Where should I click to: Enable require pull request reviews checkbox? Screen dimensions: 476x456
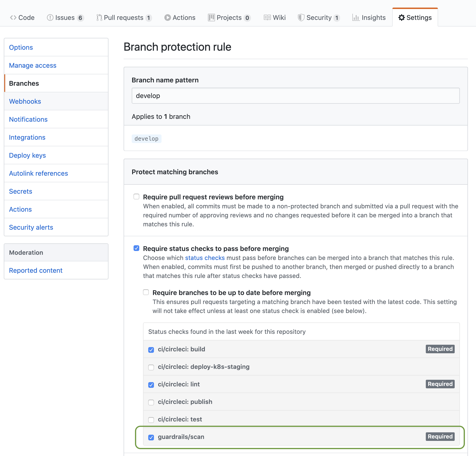click(x=136, y=196)
